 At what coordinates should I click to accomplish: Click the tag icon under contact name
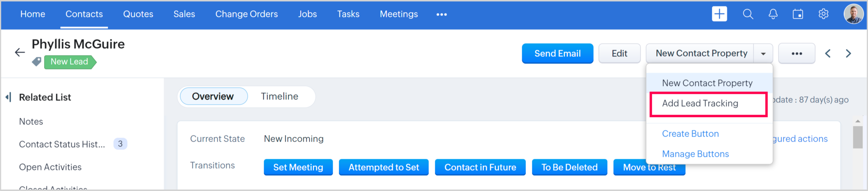(x=36, y=62)
